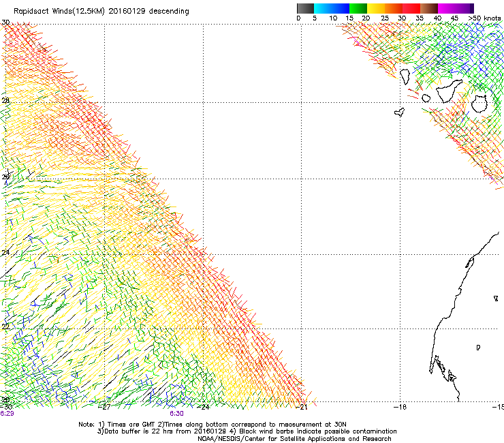Image resolution: width=504 pixels, height=443 pixels.
Task: Click the latitude '22' axis label
Action: (x=5, y=326)
